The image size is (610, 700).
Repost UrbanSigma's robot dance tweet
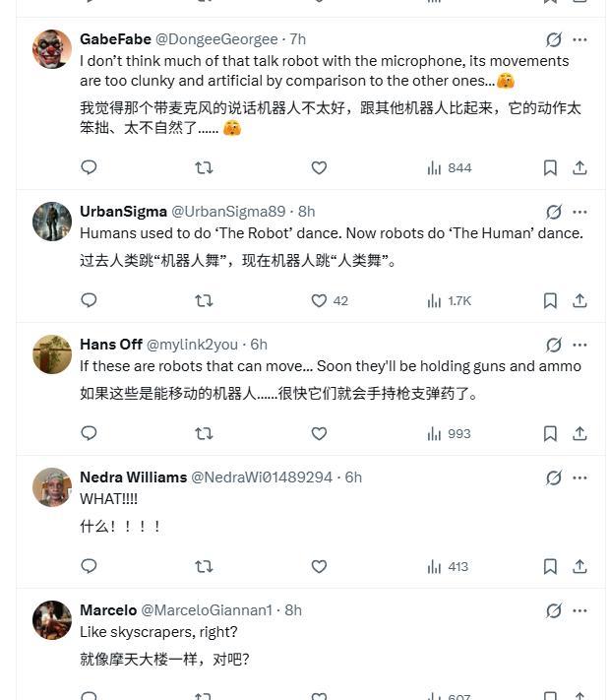point(204,300)
